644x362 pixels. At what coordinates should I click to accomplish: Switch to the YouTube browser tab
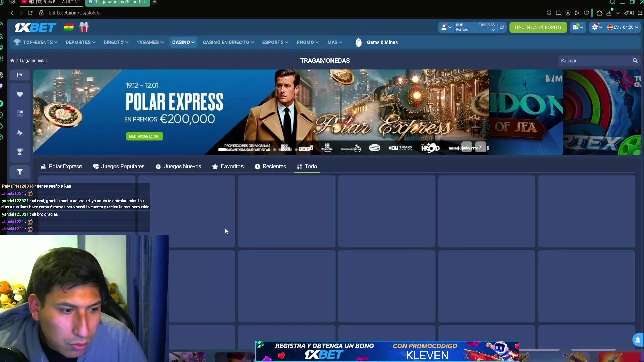51,2
